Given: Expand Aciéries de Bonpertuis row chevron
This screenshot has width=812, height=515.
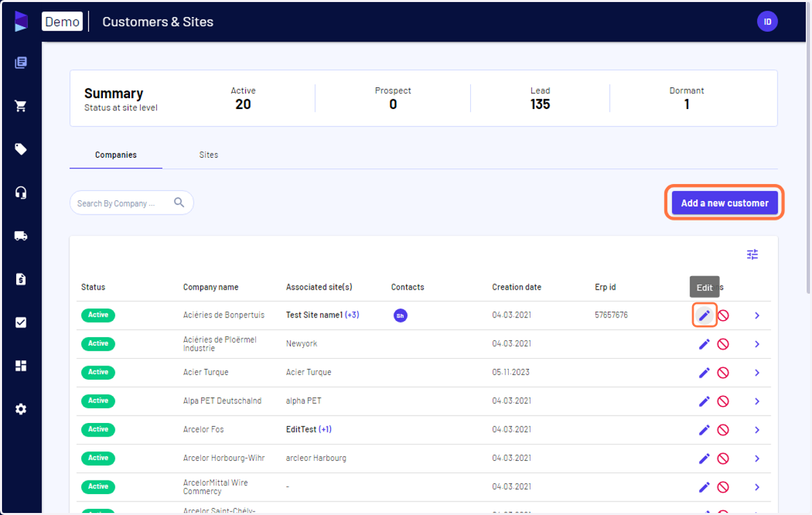Looking at the screenshot, I should 757,315.
